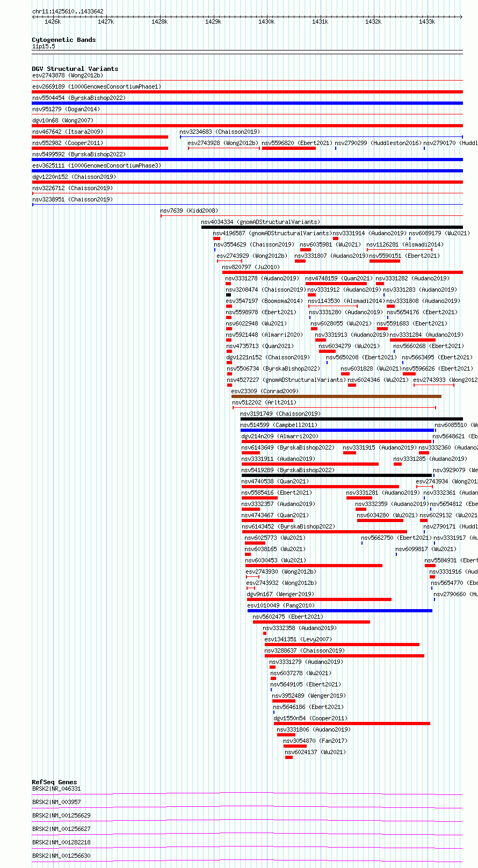Open the BRSK2|NM_001282218 transcript label
Image resolution: width=478 pixels, height=868 pixels.
(x=61, y=842)
